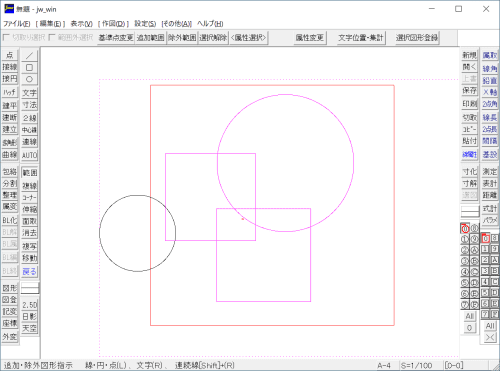Open the 天空 sky factor tool
The image size is (500, 371).
coord(29,328)
